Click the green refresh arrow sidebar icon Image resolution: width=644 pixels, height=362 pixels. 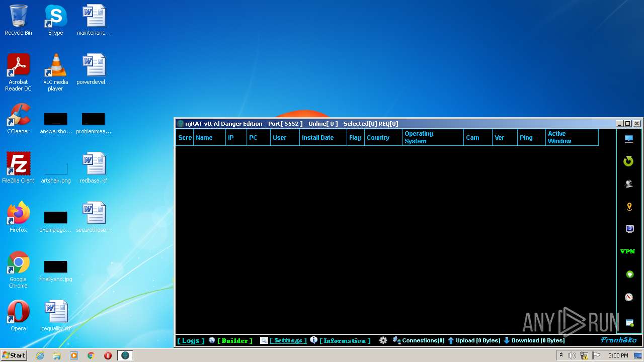pos(628,161)
